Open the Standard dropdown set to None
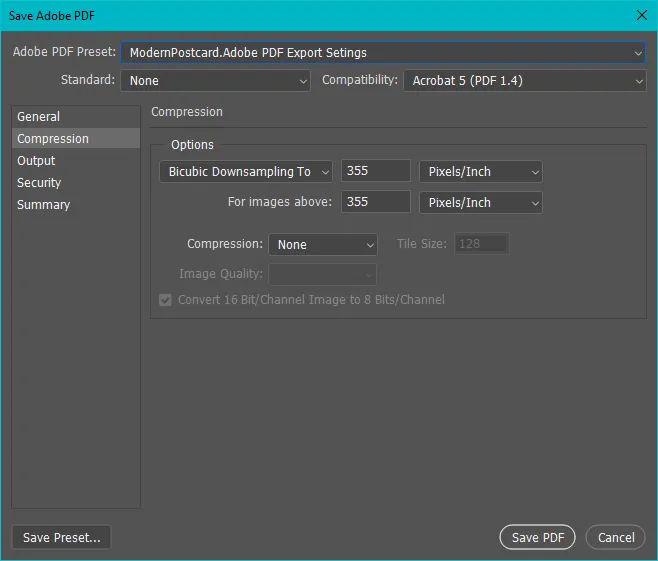Screen dimensions: 658x561 (215, 81)
